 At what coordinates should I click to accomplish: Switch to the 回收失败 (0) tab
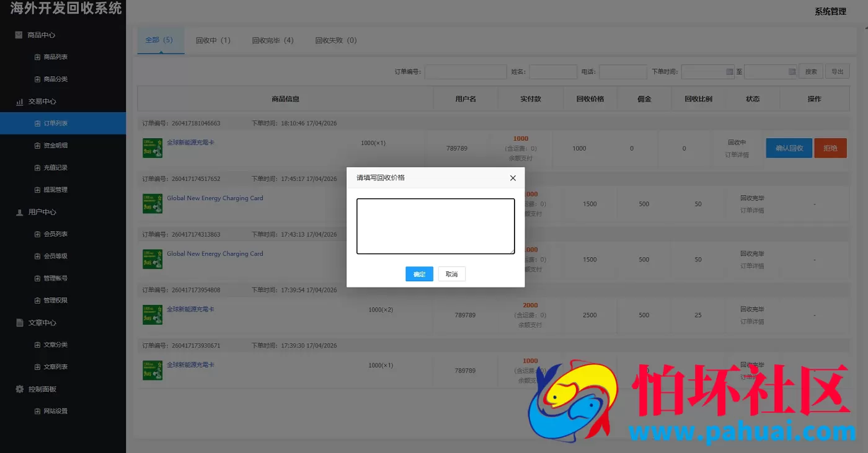point(335,40)
